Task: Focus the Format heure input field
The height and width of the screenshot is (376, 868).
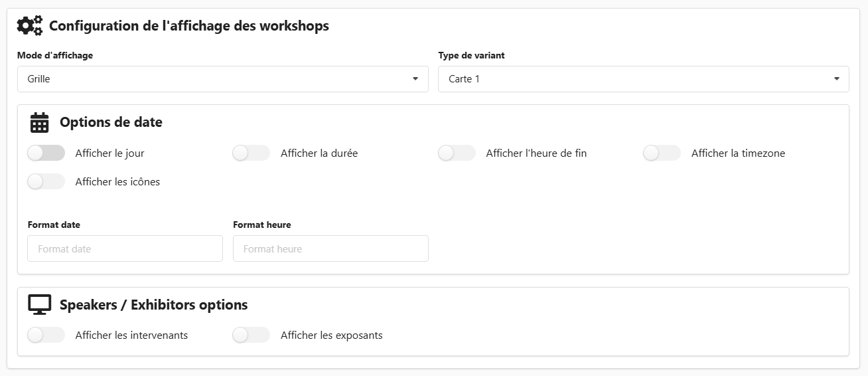Action: pyautogui.click(x=330, y=249)
